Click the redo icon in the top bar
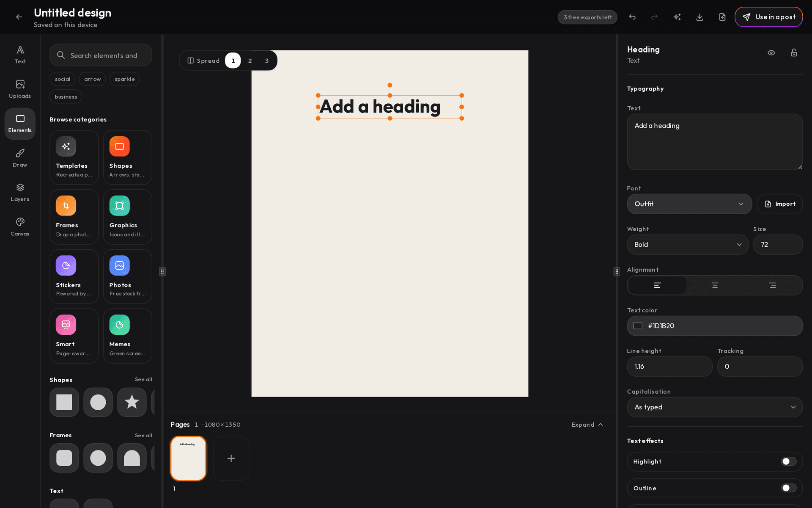 [655, 17]
